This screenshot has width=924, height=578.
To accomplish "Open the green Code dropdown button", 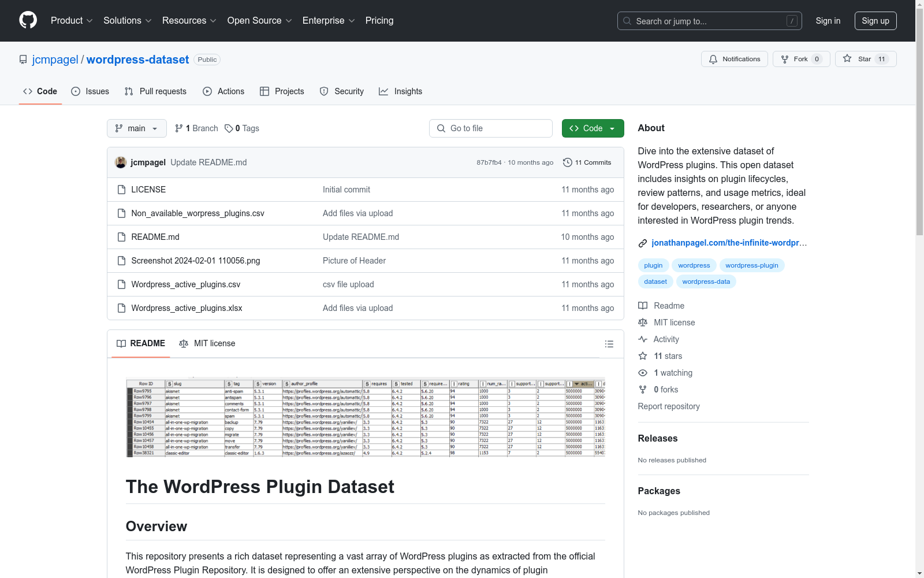I will click(593, 128).
